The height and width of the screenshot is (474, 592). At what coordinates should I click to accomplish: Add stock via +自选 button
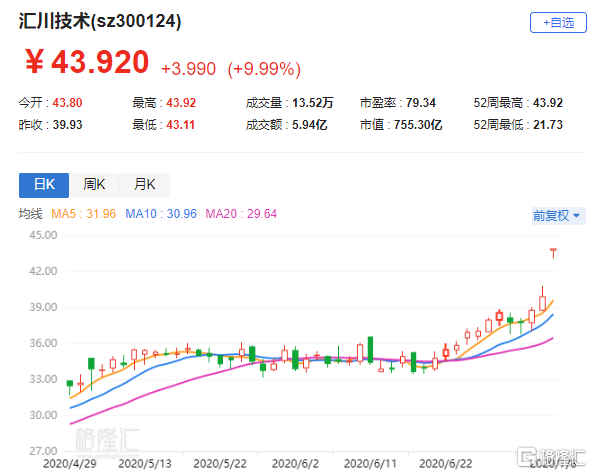tap(558, 23)
